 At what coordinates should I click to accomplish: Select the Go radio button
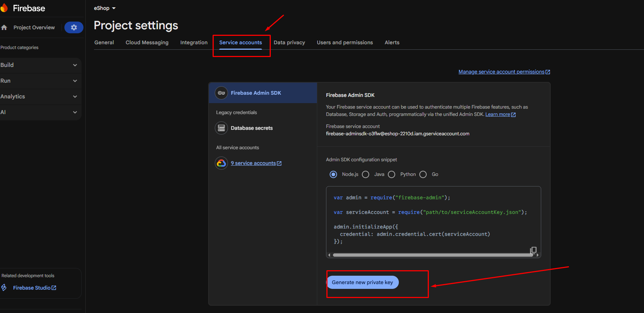tap(423, 174)
